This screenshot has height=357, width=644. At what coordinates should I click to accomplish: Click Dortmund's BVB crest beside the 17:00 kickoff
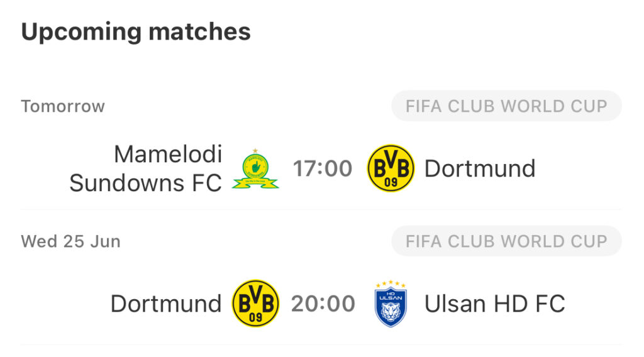tap(391, 168)
